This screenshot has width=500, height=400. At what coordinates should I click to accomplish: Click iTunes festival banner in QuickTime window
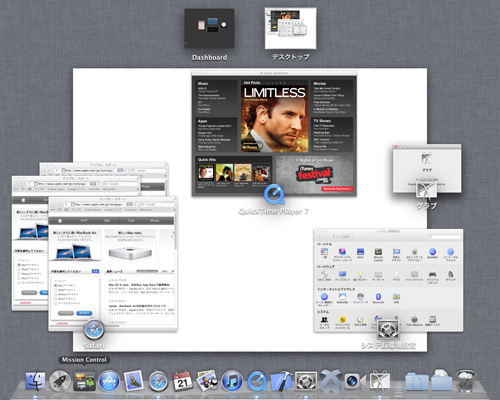click(x=314, y=175)
